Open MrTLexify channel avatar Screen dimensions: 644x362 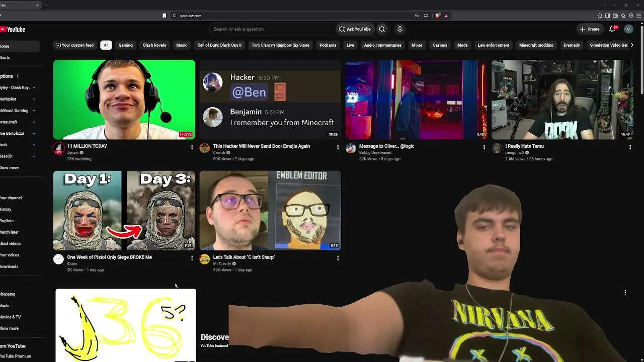point(204,259)
